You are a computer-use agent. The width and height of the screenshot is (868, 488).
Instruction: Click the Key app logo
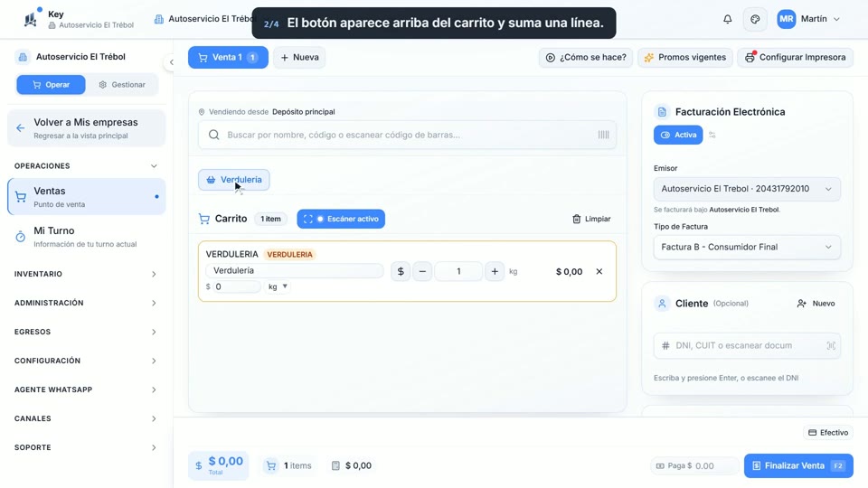tap(32, 19)
